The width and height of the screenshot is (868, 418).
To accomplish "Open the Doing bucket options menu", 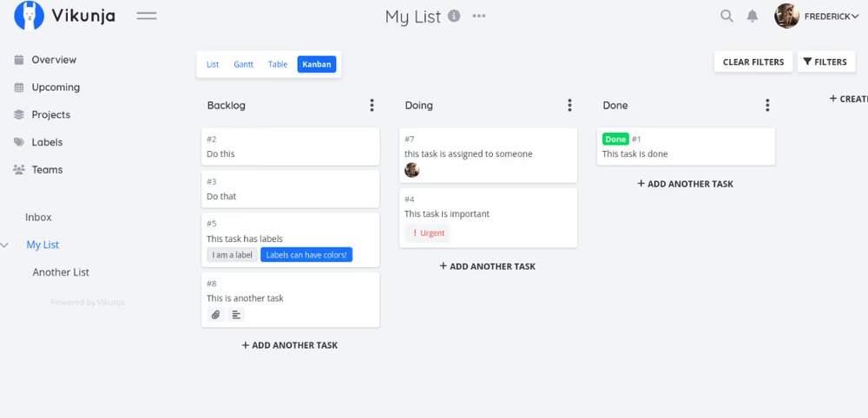I will pyautogui.click(x=569, y=105).
